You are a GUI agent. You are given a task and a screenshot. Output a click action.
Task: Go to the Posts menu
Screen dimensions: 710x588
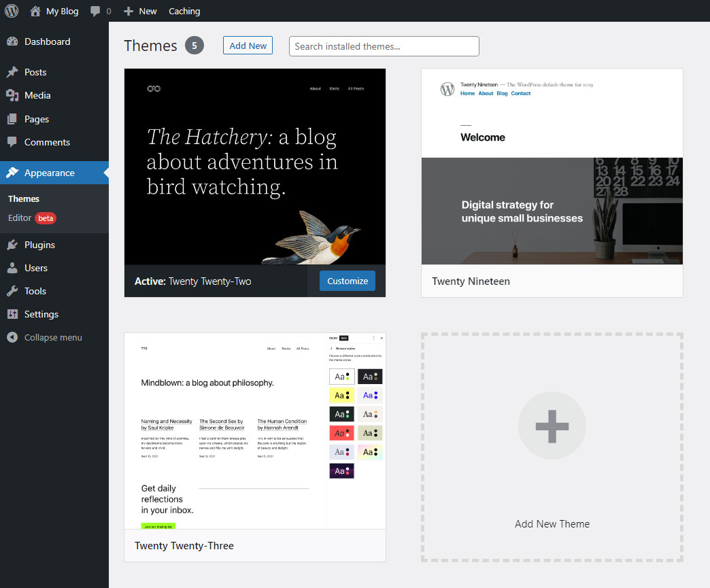[54, 72]
